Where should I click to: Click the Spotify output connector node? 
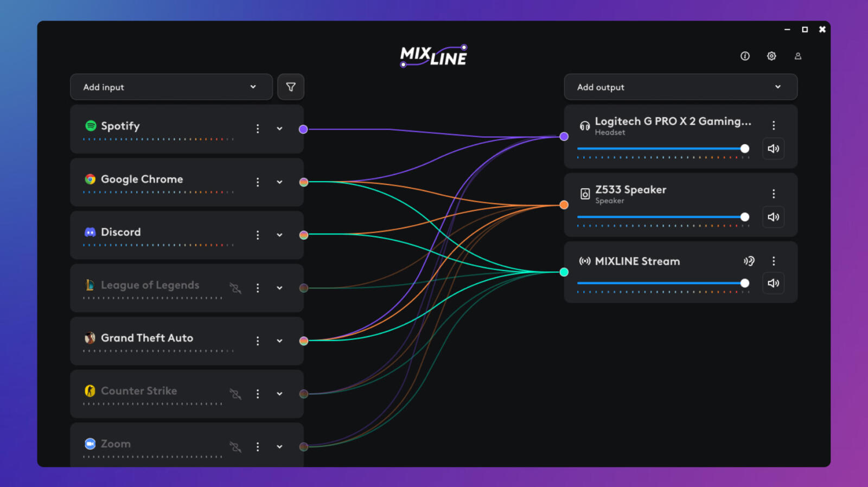pos(303,129)
